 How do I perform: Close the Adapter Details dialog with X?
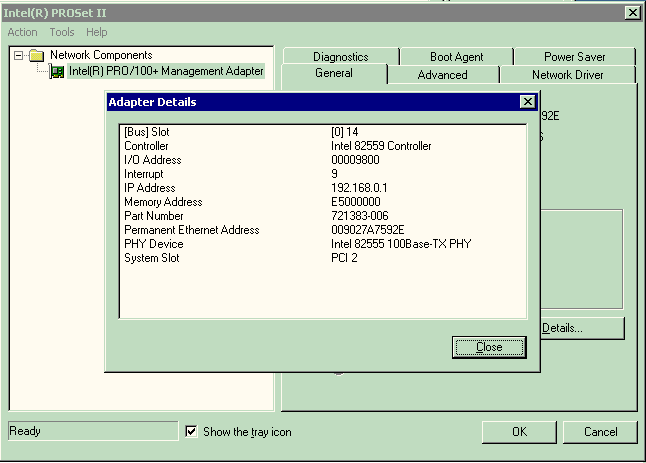(527, 102)
